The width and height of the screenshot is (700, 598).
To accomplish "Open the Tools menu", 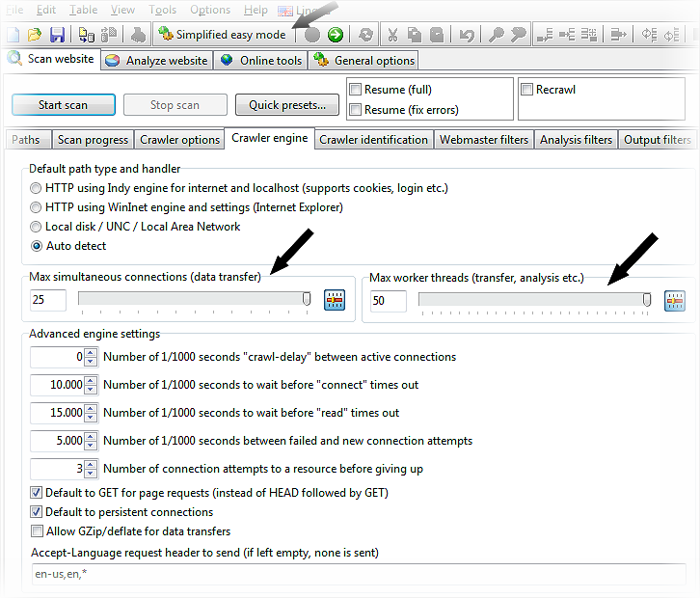I will click(163, 10).
